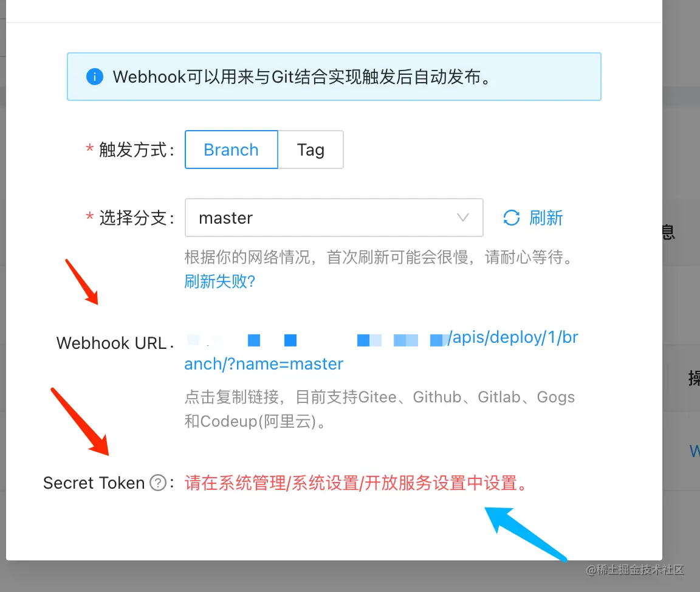Select the Tag trigger option
700x592 pixels.
(x=311, y=150)
